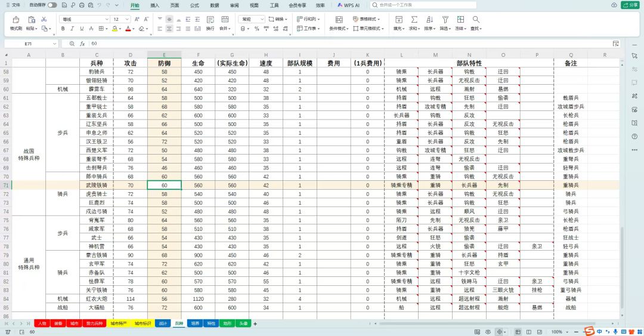Viewport: 644px width, 336px height.
Task: Open the 培养 sheet tab
Action: pyautogui.click(x=195, y=323)
